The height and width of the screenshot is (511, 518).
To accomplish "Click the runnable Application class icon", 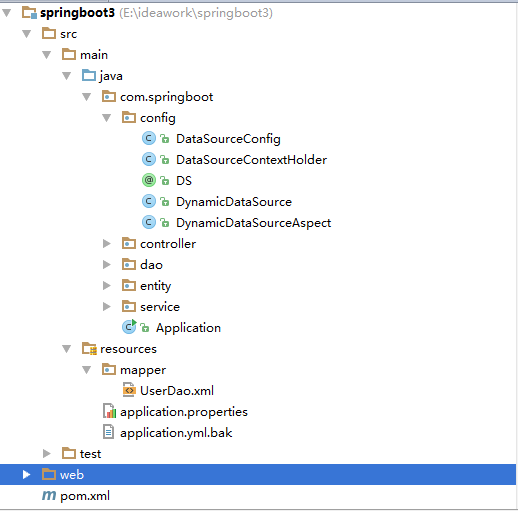I will point(129,327).
